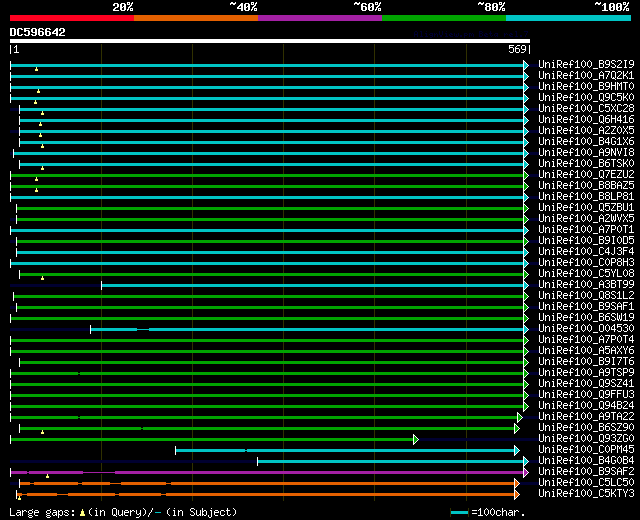Open the UniRef100_C0PM45 entry
Image resolution: width=640 pixels, height=520 pixels.
[586, 450]
